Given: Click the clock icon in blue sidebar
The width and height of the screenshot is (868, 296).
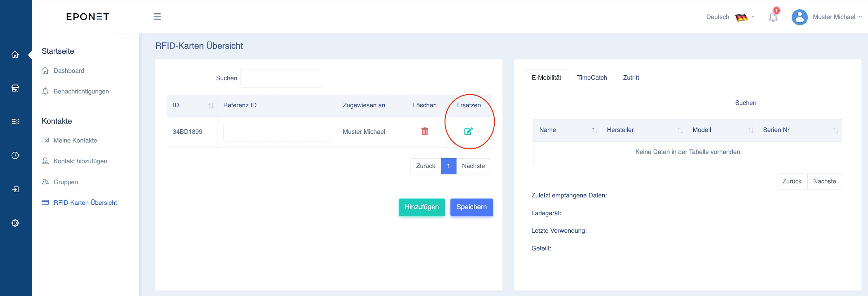Looking at the screenshot, I should coord(15,155).
